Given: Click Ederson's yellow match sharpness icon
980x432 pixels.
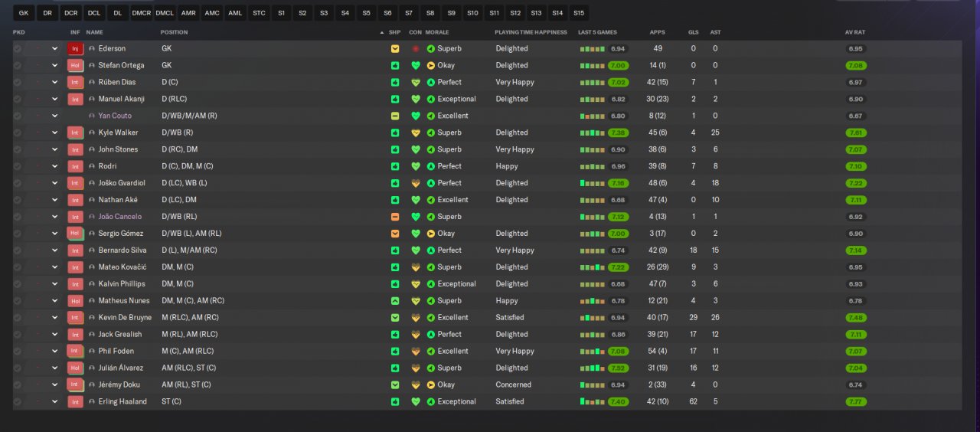Looking at the screenshot, I should tap(395, 48).
